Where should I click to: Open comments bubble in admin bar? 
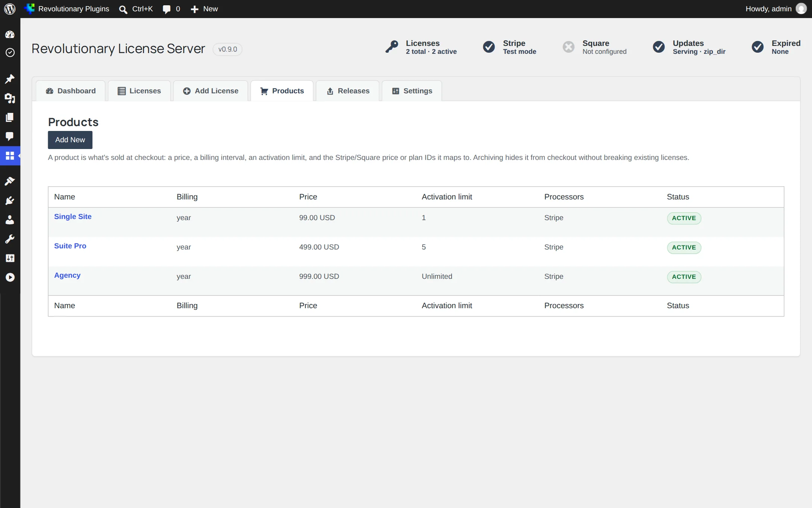pyautogui.click(x=171, y=9)
